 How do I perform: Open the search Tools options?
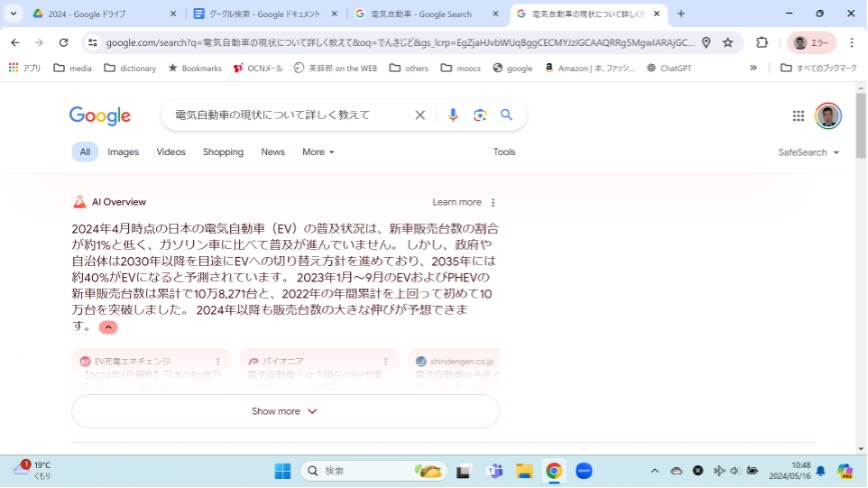504,152
